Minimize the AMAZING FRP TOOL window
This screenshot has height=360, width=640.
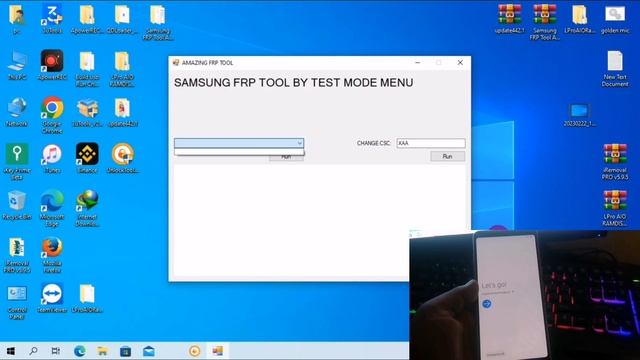click(417, 62)
